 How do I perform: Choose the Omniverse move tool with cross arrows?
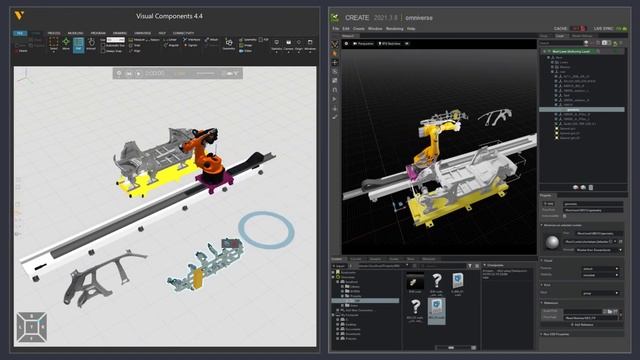click(x=335, y=62)
